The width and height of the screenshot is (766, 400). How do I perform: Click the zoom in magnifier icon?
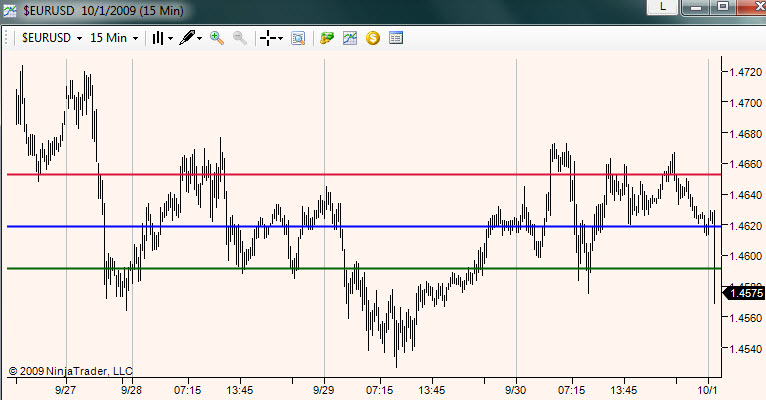[x=216, y=38]
